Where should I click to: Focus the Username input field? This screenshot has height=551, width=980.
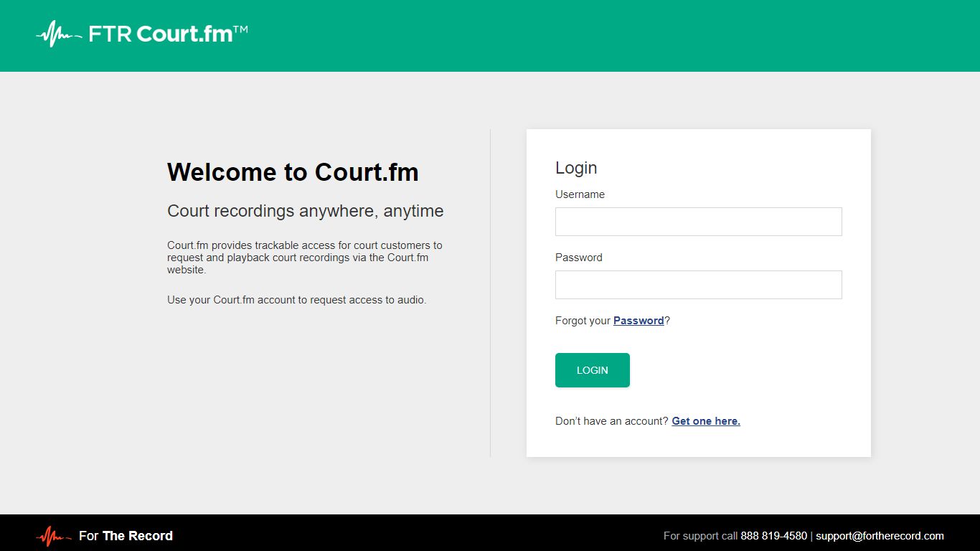(x=698, y=222)
